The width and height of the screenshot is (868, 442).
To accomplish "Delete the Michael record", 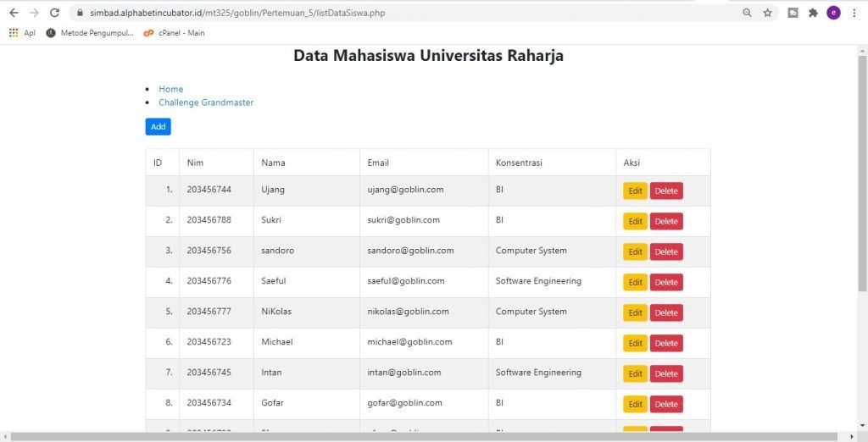I will click(x=665, y=343).
